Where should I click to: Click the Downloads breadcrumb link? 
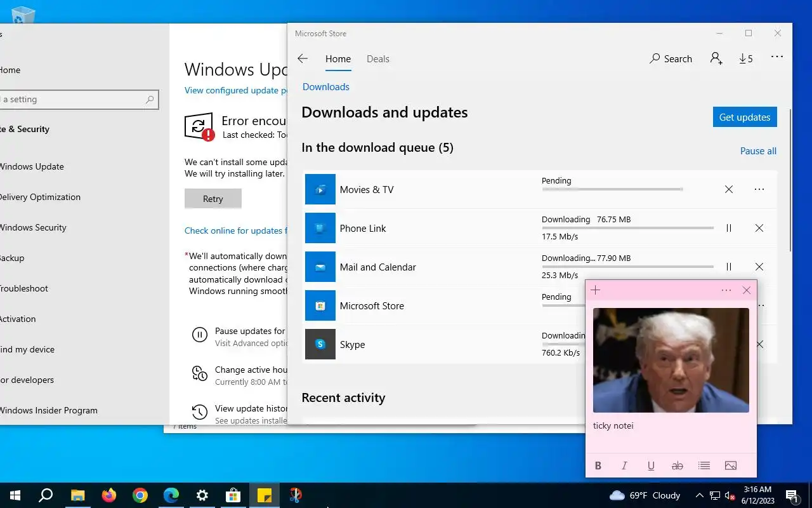[326, 86]
